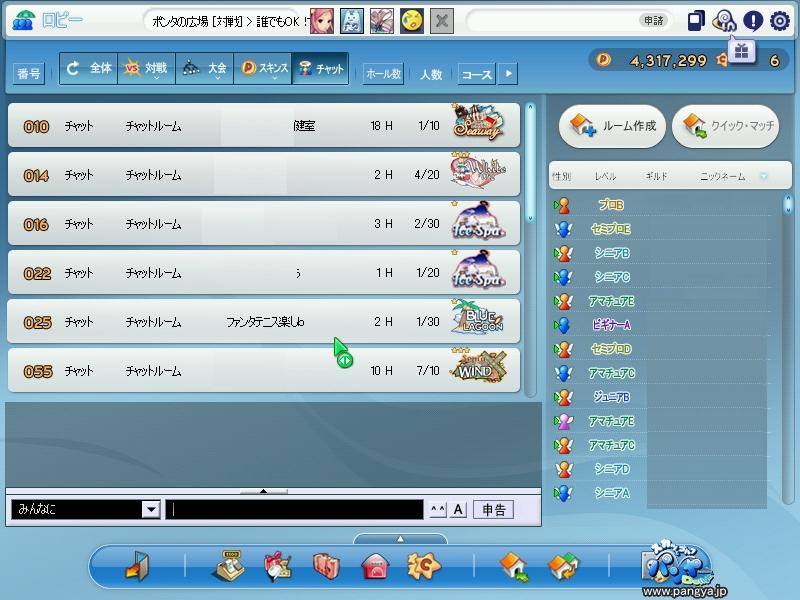Toggle the 'A' text style button
The height and width of the screenshot is (600, 800).
tap(458, 510)
